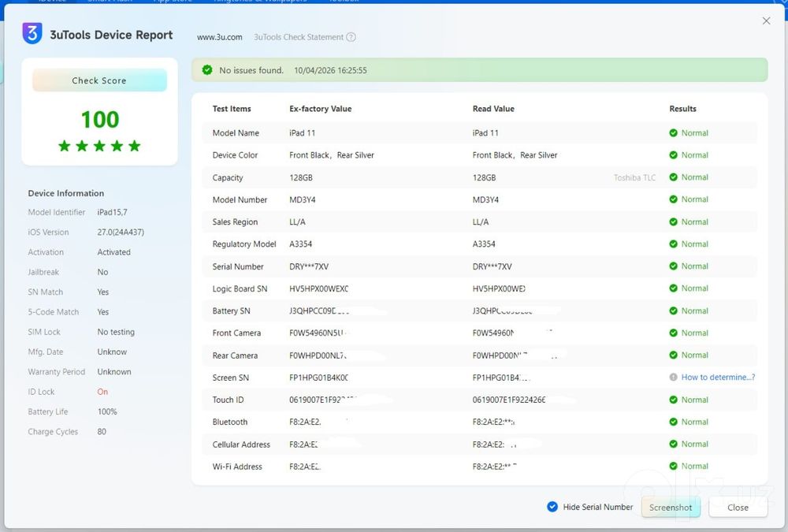Select the ex-factory Model Number MD3Y4
This screenshot has width=788, height=532.
point(302,199)
